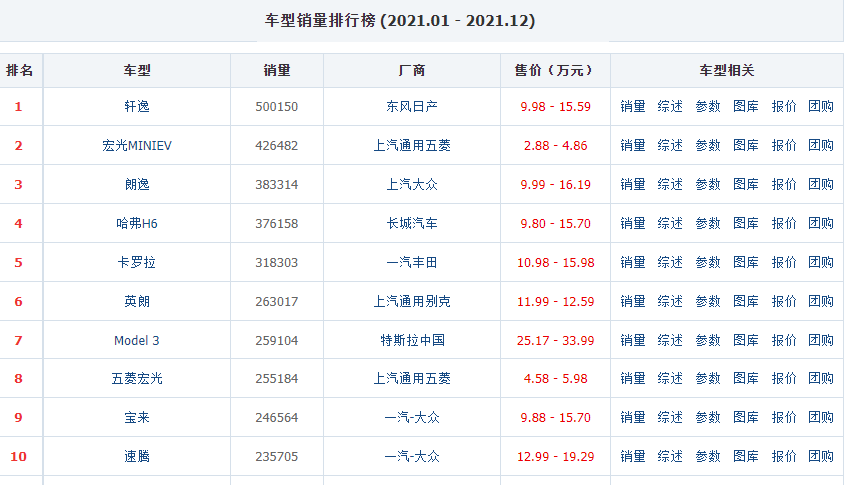
Task: Visit manufacturer 特斯拉中国
Action: pyautogui.click(x=412, y=340)
